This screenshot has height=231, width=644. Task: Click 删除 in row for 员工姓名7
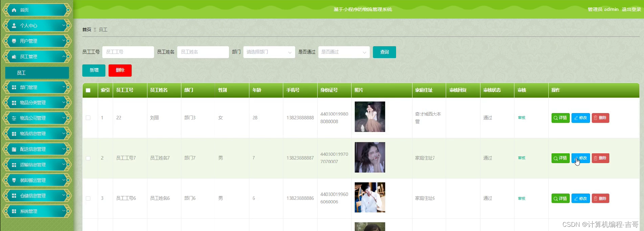click(x=600, y=158)
